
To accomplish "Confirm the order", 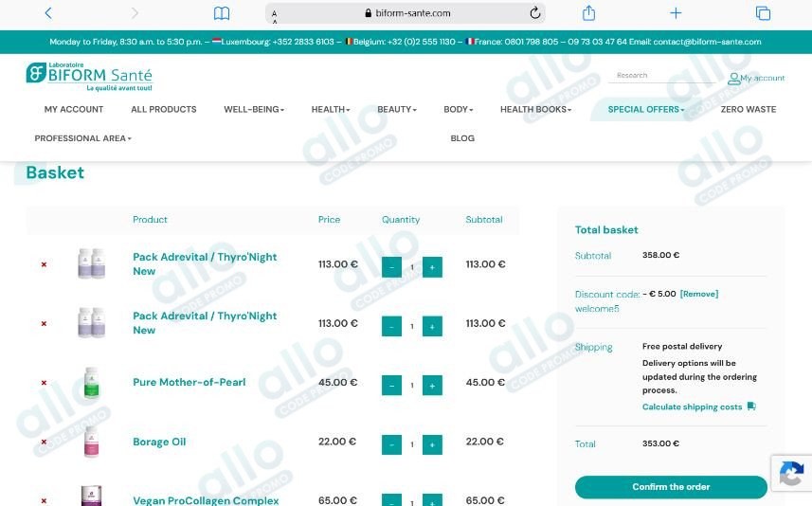I will (671, 487).
